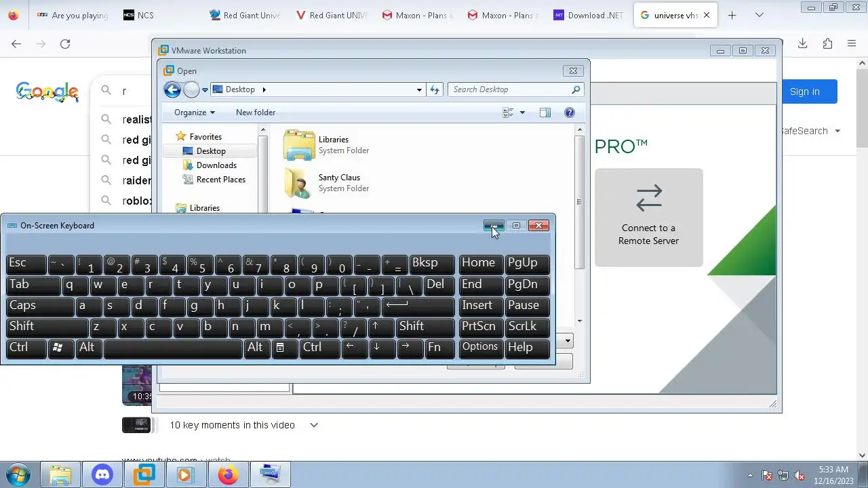The height and width of the screenshot is (488, 868).
Task: Click the Firefox back arrow
Action: click(x=16, y=43)
